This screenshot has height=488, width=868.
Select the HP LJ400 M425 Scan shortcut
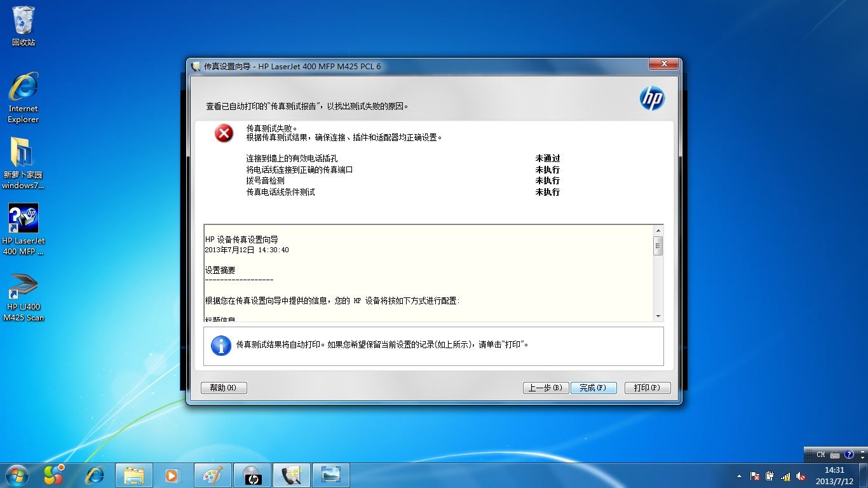pos(24,297)
